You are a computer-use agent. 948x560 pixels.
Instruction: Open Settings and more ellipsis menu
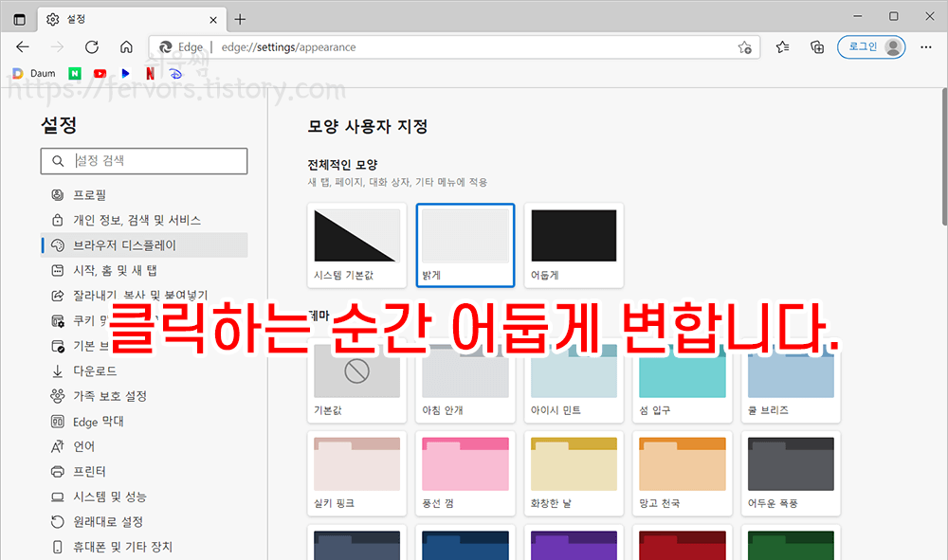[x=925, y=47]
